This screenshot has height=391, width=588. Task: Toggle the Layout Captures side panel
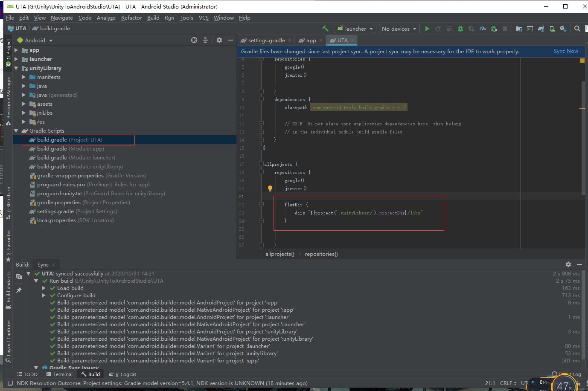click(9, 341)
